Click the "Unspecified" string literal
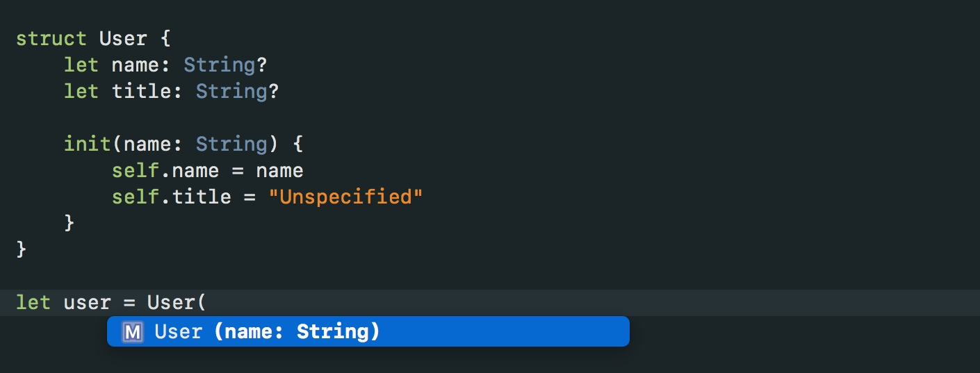Screen dimensions: 980x373 345,197
